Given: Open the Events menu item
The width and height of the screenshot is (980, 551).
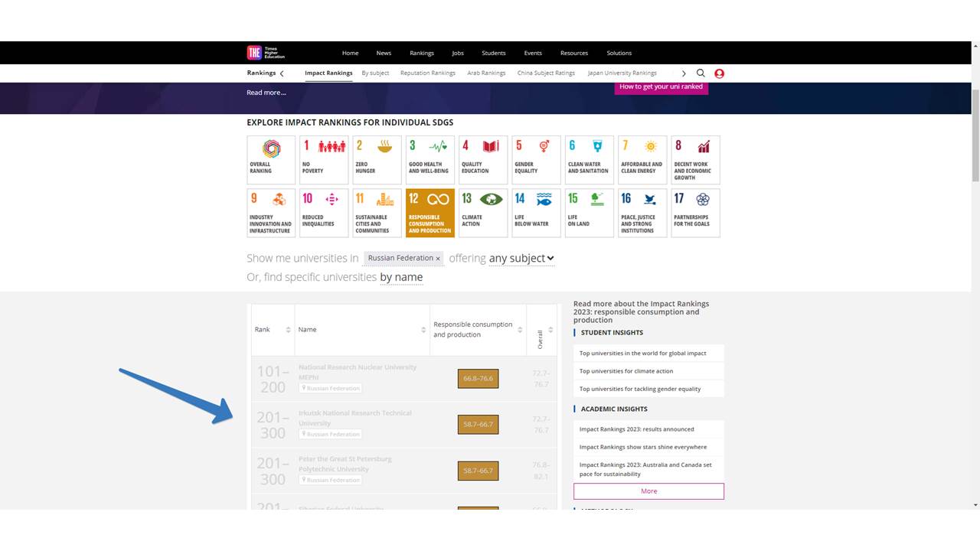Looking at the screenshot, I should click(533, 53).
